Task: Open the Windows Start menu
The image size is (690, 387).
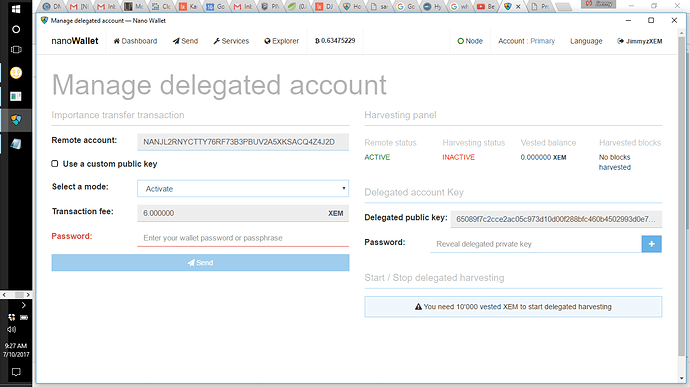Action: [x=16, y=9]
